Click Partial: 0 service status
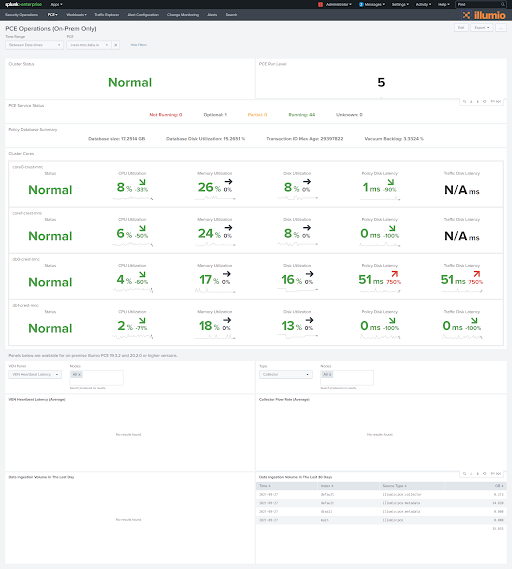The image size is (512, 569). [x=257, y=115]
